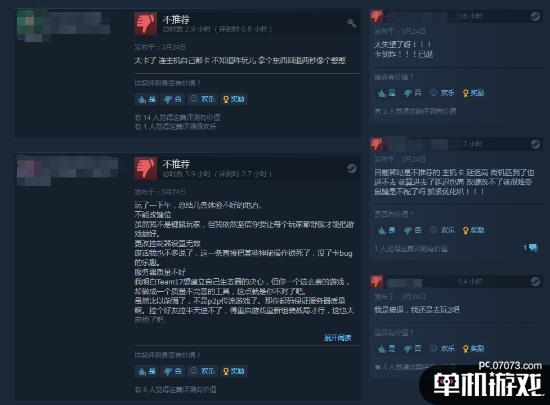The image size is (550, 405).
Task: Open the comment bubble on the middle-right review
Action: [x=530, y=248]
